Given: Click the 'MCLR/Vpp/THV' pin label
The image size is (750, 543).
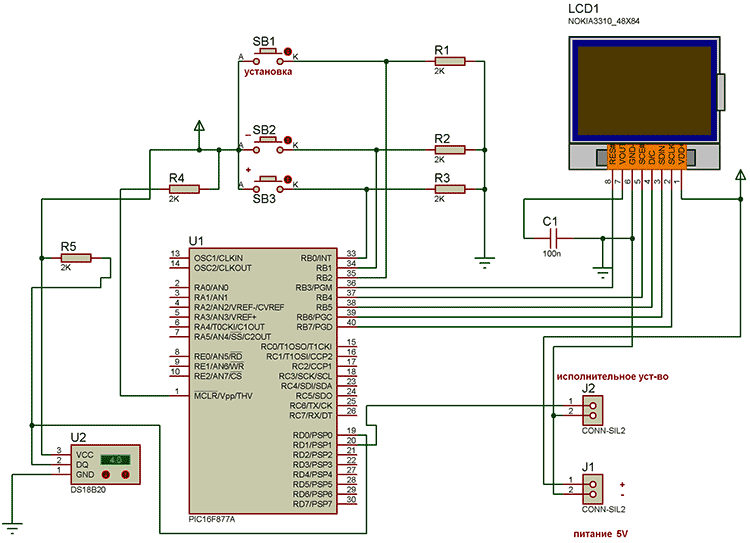Looking at the screenshot, I should [x=223, y=396].
